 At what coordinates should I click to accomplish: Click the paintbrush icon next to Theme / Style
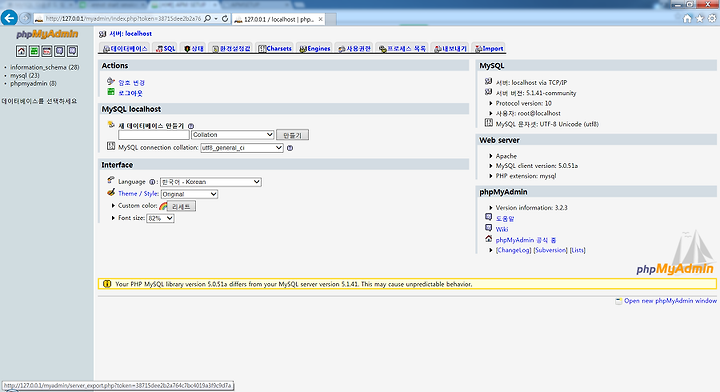point(111,192)
